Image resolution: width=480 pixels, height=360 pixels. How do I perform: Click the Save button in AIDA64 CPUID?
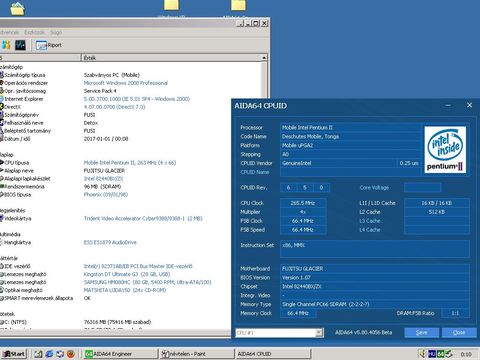pyautogui.click(x=422, y=332)
